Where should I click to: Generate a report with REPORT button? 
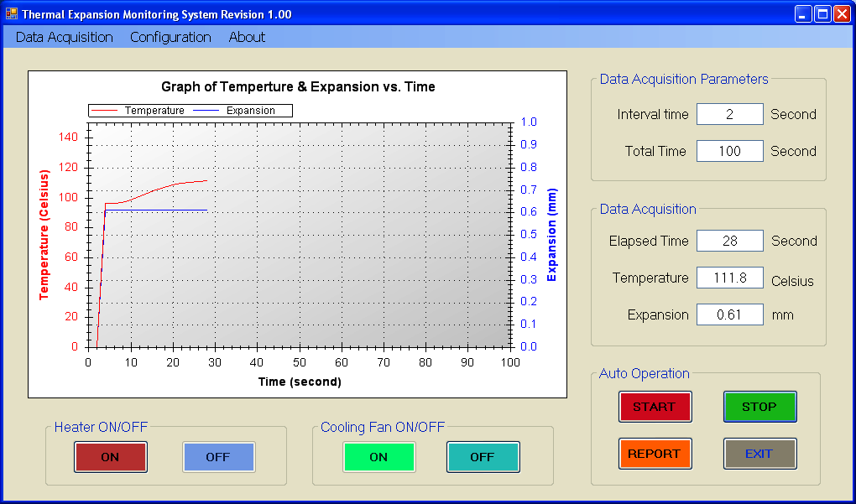click(x=655, y=454)
